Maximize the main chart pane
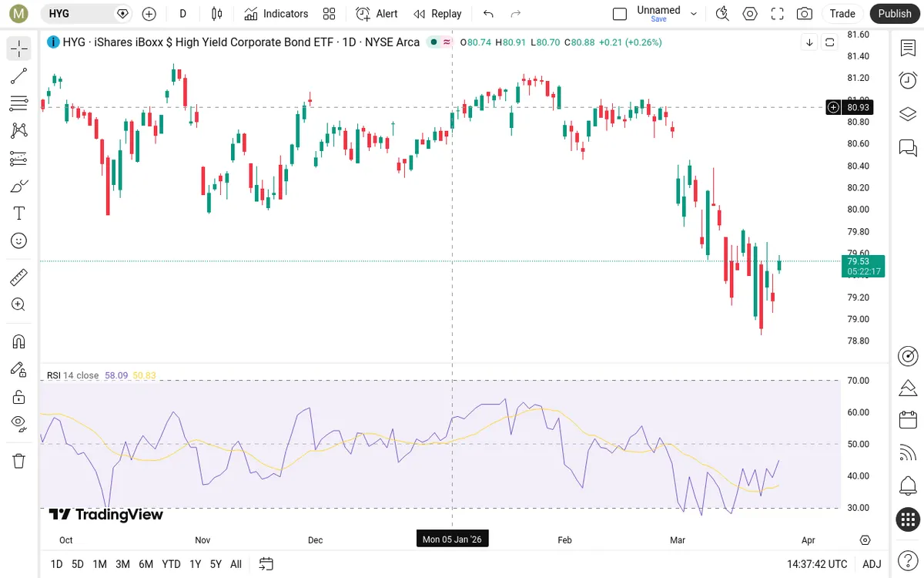The width and height of the screenshot is (924, 578). (829, 42)
